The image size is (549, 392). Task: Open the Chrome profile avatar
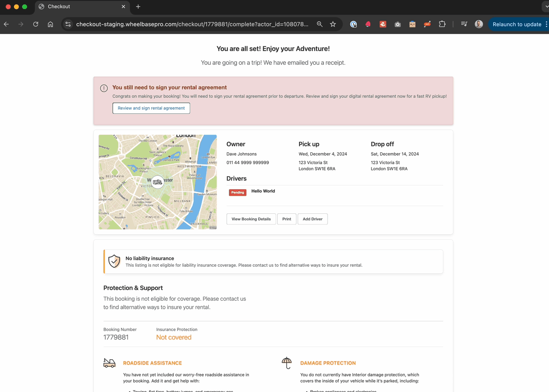(x=478, y=24)
